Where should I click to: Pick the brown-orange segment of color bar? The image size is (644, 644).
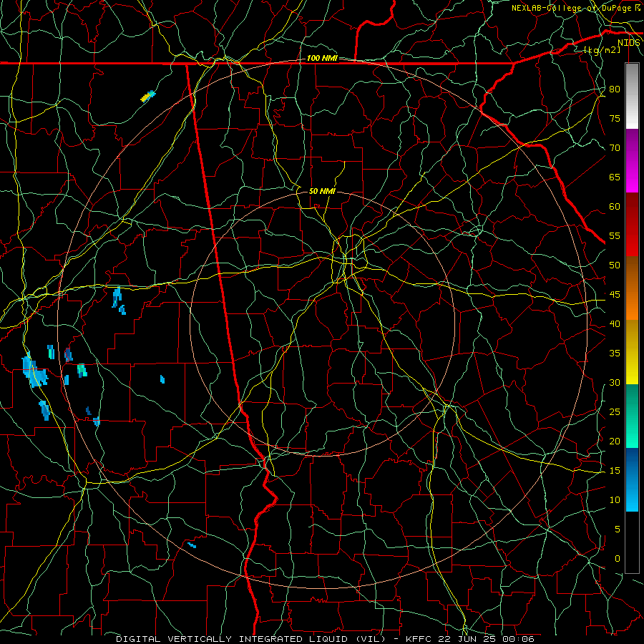pos(632,288)
